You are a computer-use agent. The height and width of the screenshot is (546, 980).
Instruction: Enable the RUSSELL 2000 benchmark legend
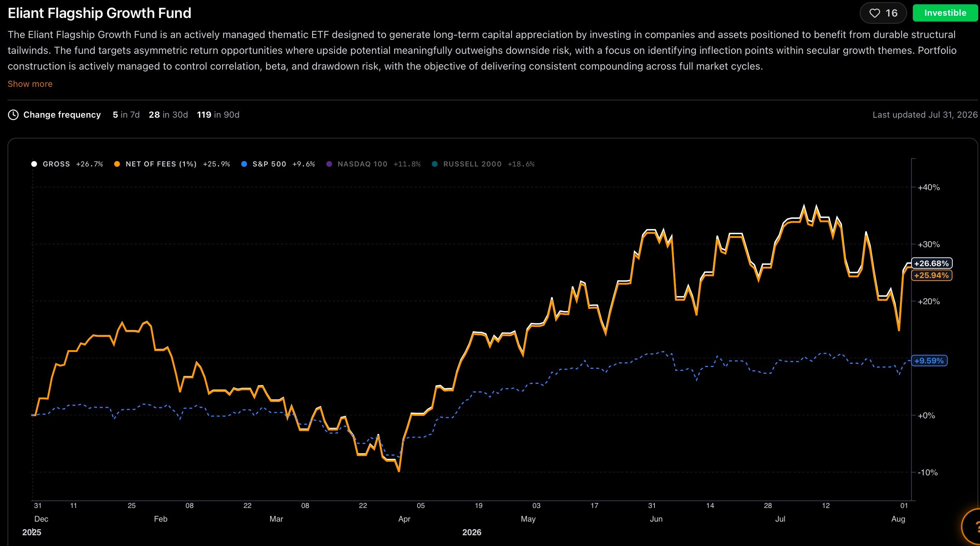[483, 164]
